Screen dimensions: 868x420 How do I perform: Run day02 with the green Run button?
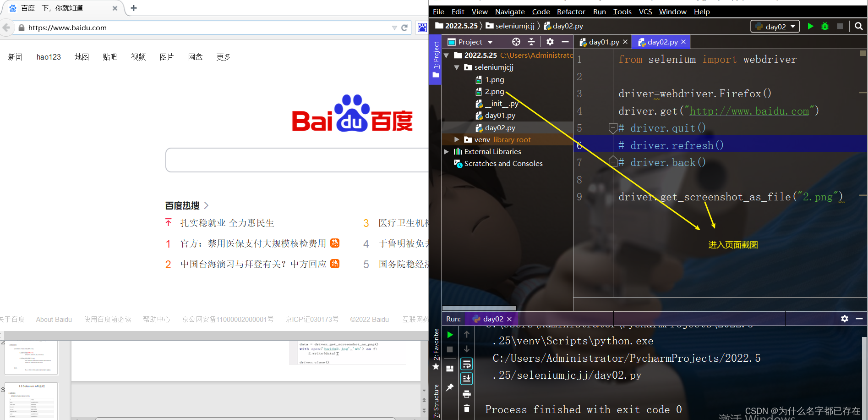point(810,26)
